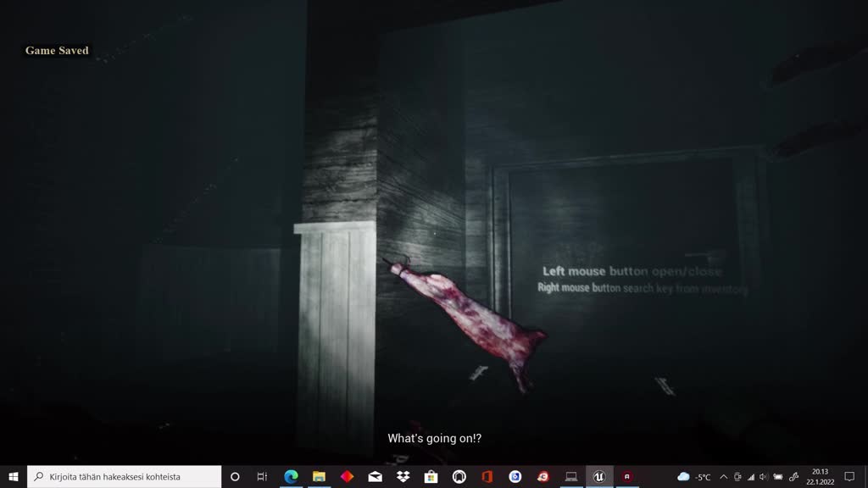Click the taskbar search box

click(x=125, y=477)
